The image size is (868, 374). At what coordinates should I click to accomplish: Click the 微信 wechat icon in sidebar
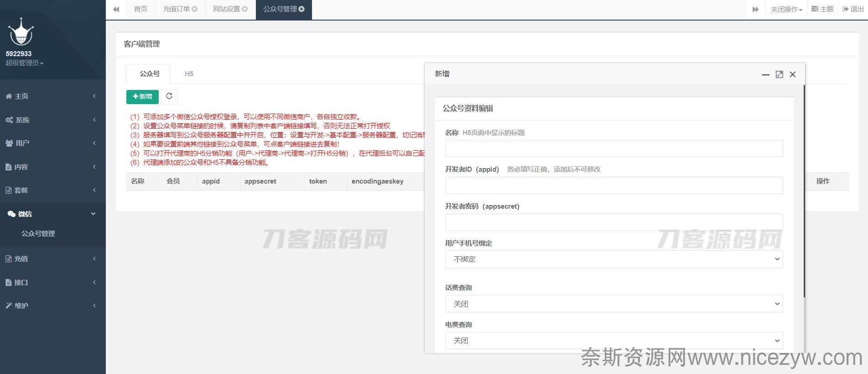click(11, 214)
